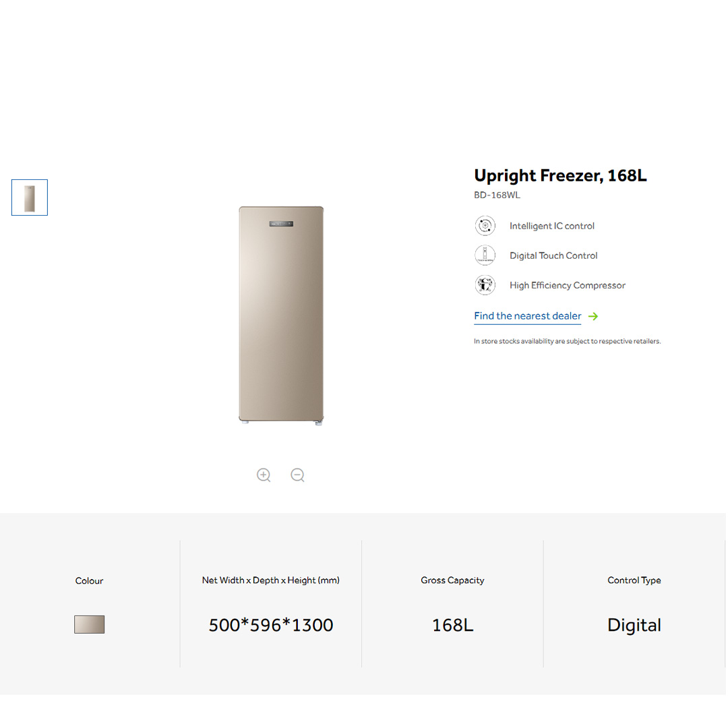
Task: Select the Intelligent IC control feature icon
Action: (x=485, y=225)
